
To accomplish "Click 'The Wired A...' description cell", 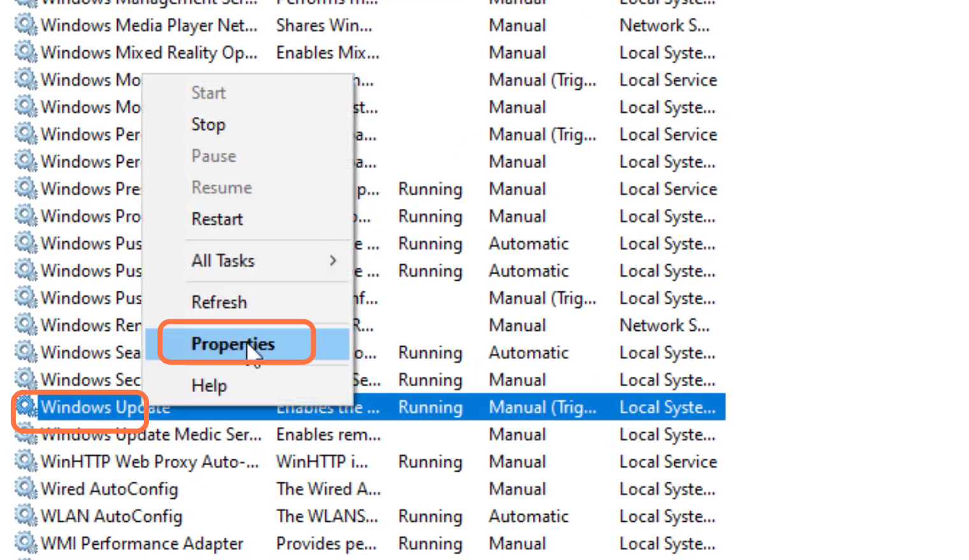I will [329, 489].
